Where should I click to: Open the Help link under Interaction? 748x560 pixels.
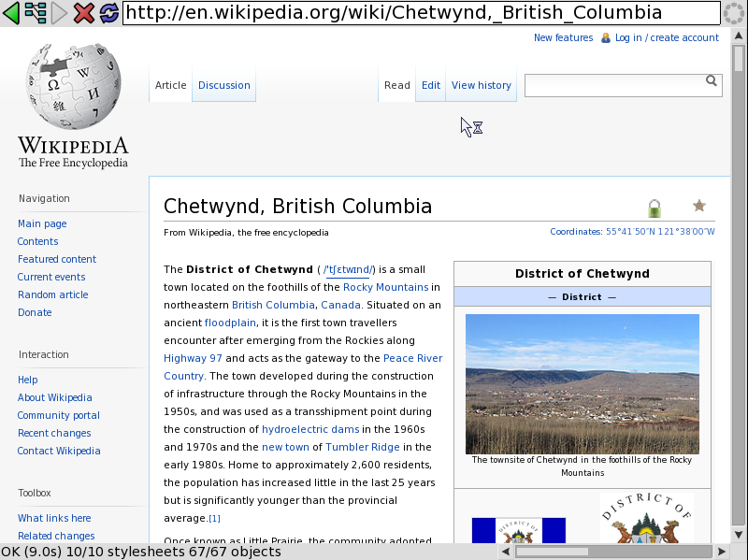[28, 380]
